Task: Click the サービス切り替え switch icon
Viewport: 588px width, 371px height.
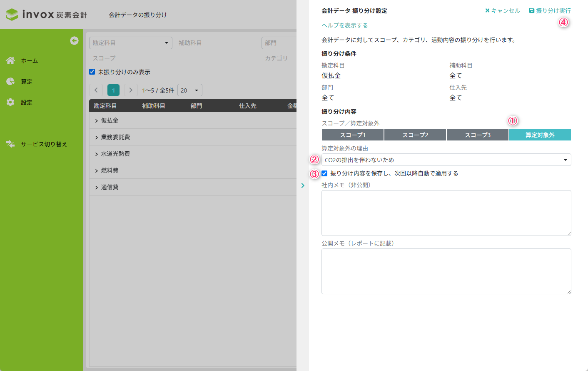Action: 10,144
